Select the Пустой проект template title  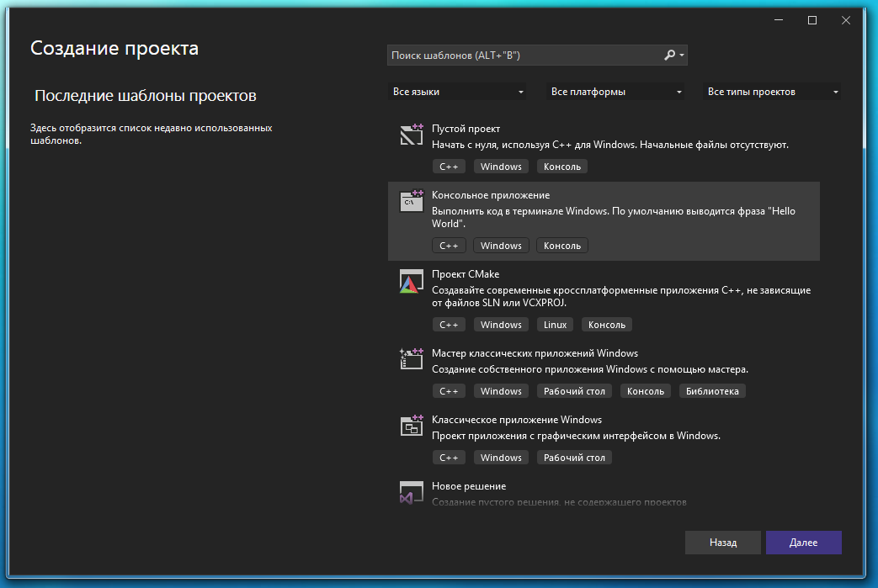pos(466,129)
